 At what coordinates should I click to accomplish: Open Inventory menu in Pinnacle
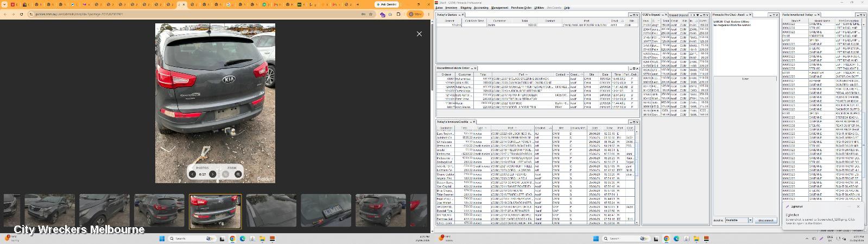451,8
